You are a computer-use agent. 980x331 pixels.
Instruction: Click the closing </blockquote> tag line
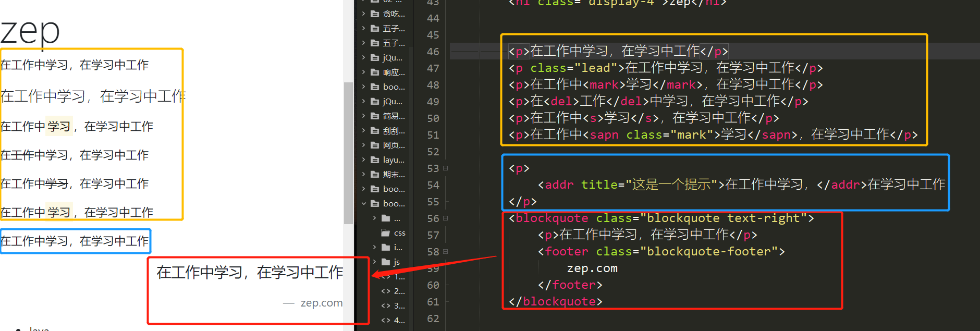click(555, 301)
